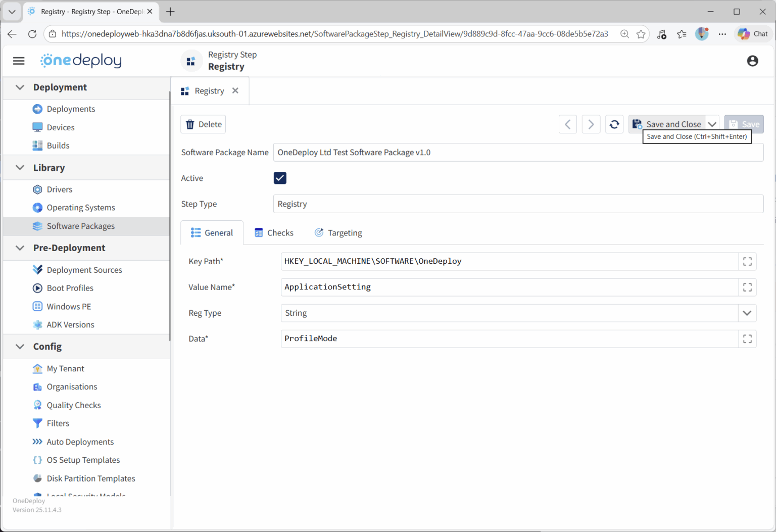Collapse the Deployment section
Screen dimensions: 776x532
pos(20,87)
